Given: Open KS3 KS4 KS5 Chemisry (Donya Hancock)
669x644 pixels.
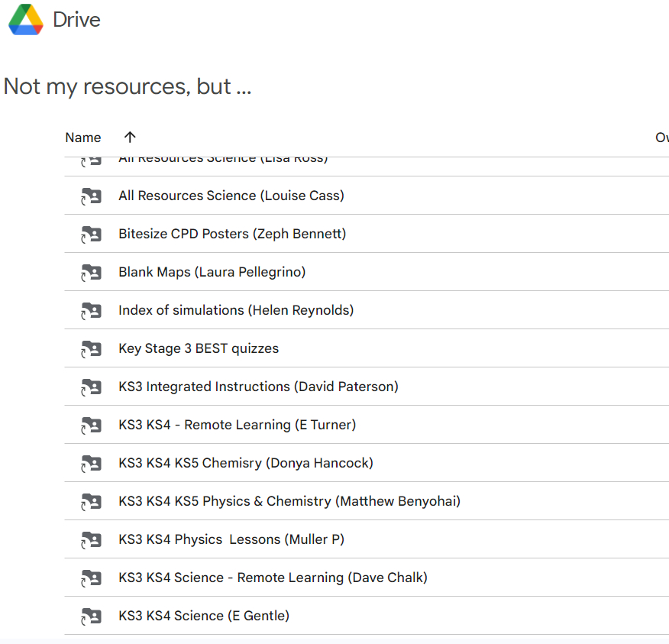Looking at the screenshot, I should point(245,463).
